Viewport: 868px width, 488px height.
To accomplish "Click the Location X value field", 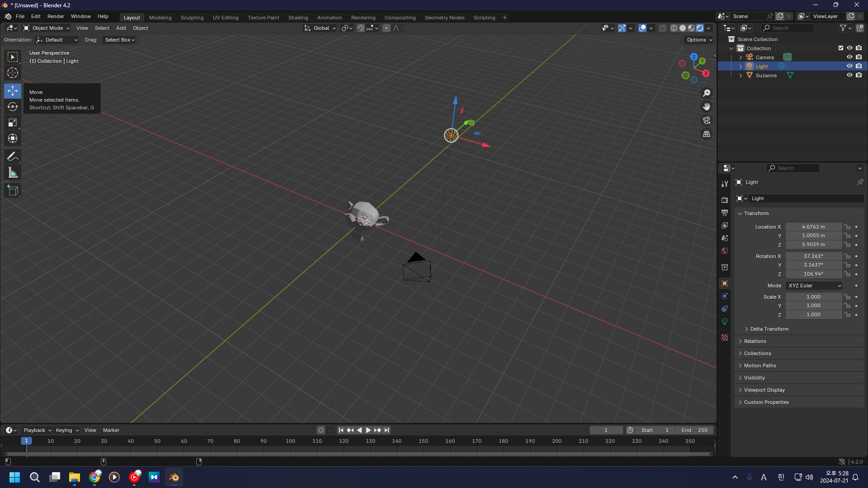I will [813, 227].
